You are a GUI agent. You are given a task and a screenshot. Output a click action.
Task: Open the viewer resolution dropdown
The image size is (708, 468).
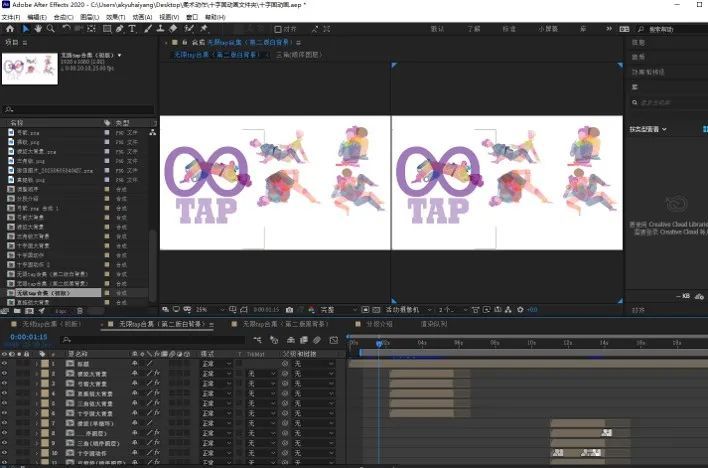(339, 310)
